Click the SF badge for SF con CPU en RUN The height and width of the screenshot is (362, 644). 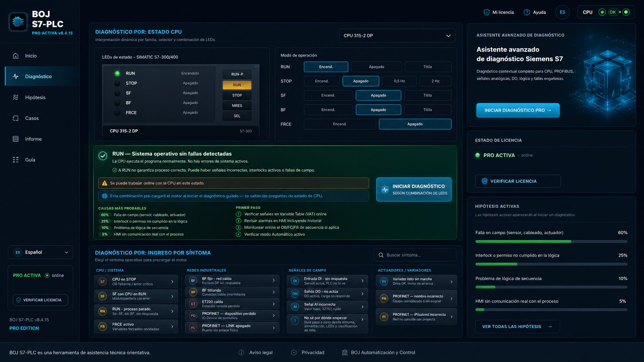click(102, 296)
